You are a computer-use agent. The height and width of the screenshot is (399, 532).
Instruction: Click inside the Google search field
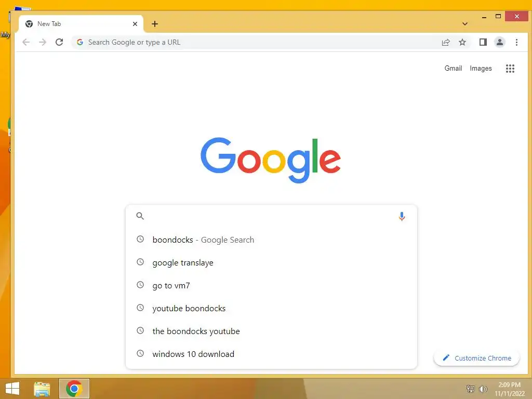[271, 216]
